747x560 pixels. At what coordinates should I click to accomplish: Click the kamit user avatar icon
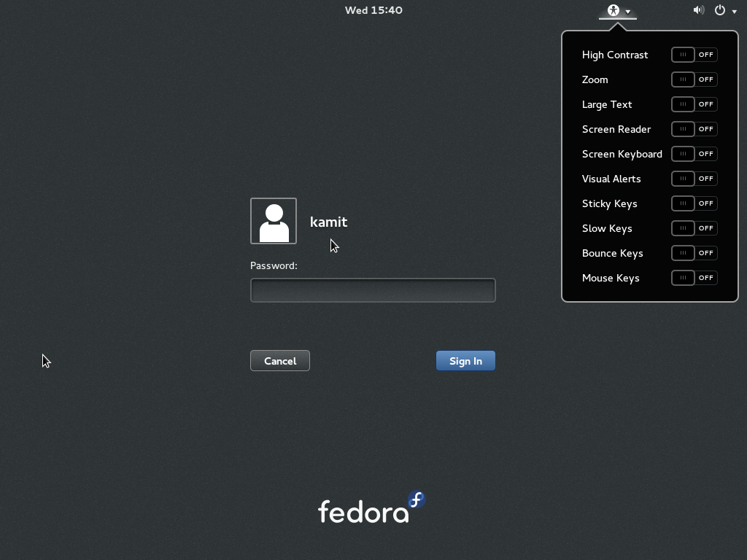coord(274,221)
